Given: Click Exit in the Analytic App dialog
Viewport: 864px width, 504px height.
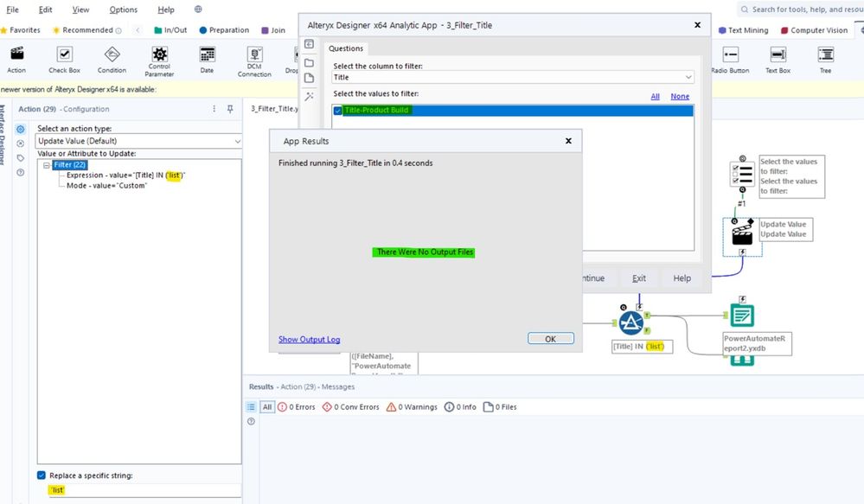Looking at the screenshot, I should coord(639,278).
